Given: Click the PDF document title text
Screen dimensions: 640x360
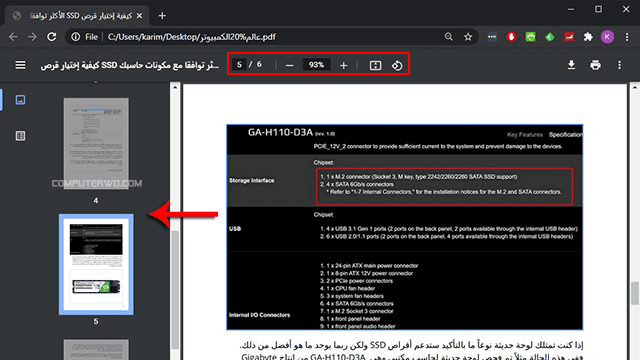Looking at the screenshot, I should [x=130, y=65].
